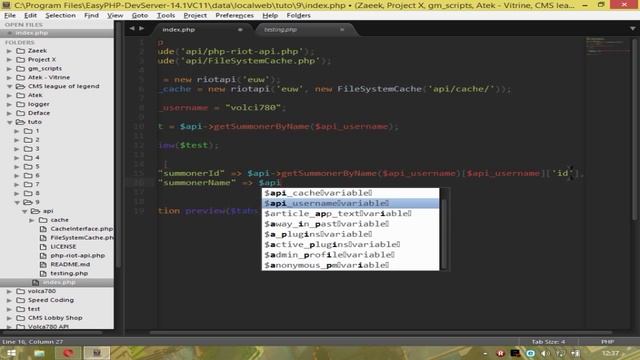Click the Tab Size: 4 status item
Image resolution: width=640 pixels, height=360 pixels.
coord(548,342)
